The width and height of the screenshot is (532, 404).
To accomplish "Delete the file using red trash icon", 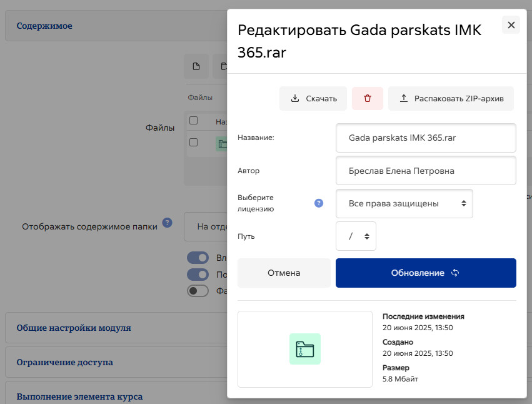I will pyautogui.click(x=368, y=98).
